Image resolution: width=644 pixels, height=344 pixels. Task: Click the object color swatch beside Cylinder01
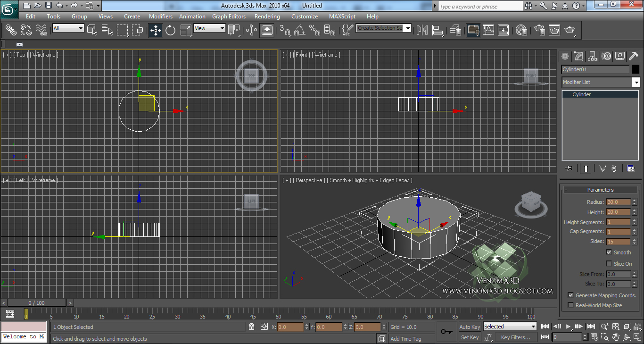635,69
